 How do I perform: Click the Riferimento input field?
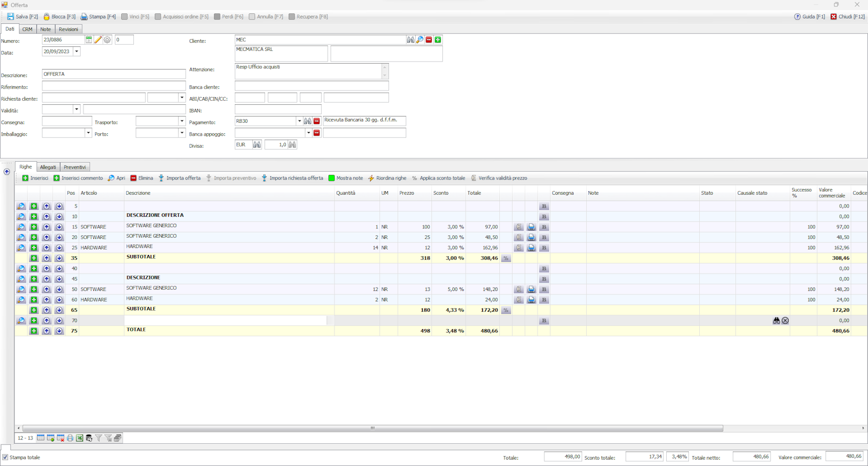pos(114,86)
